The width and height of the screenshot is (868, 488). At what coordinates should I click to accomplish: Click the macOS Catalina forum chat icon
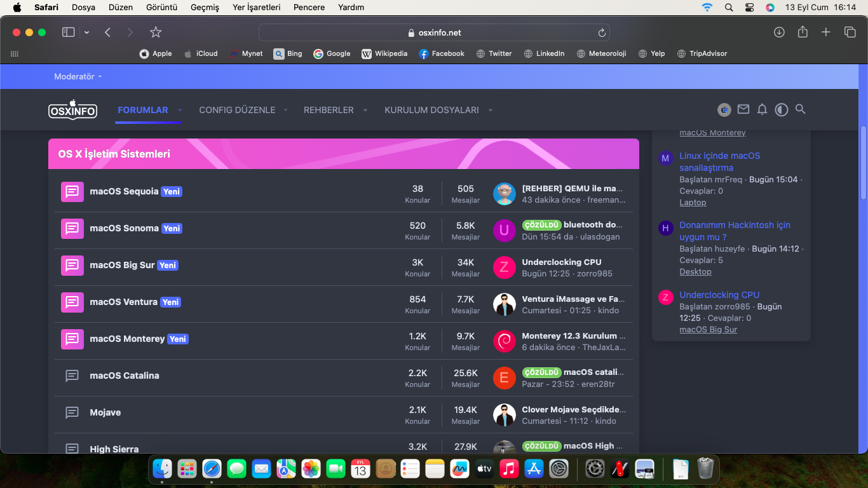point(72,376)
